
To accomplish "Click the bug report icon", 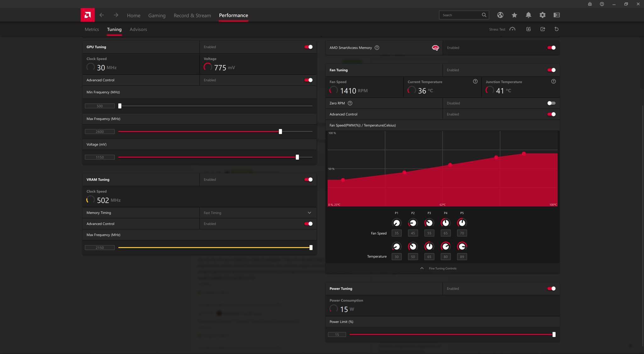I will [x=590, y=4].
